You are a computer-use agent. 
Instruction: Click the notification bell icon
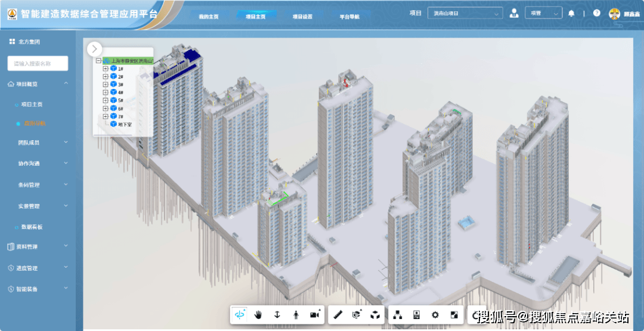[571, 13]
